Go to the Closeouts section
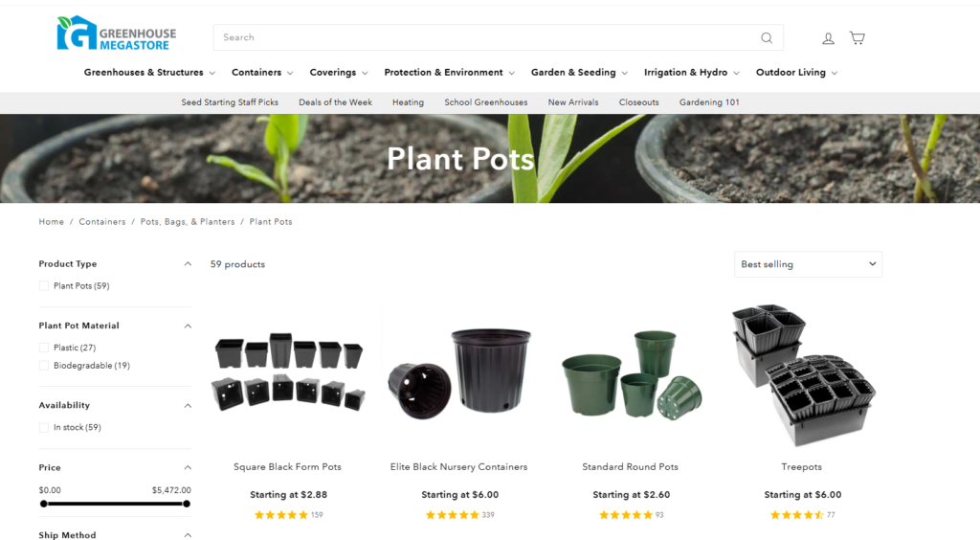The width and height of the screenshot is (980, 540). (638, 102)
